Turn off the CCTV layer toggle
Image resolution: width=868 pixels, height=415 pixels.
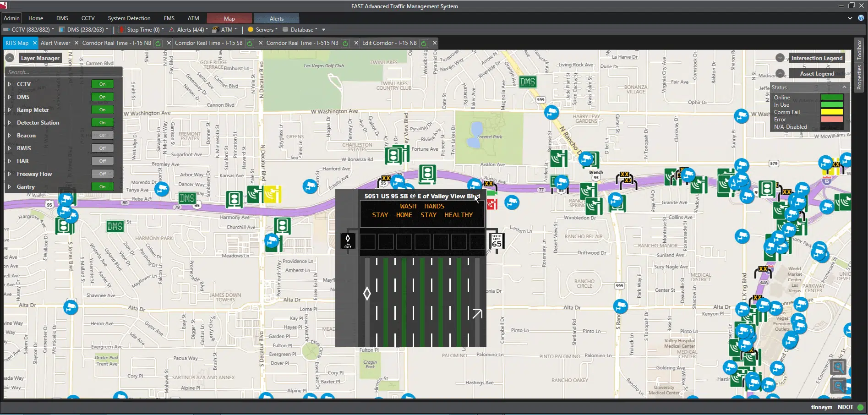coord(102,84)
